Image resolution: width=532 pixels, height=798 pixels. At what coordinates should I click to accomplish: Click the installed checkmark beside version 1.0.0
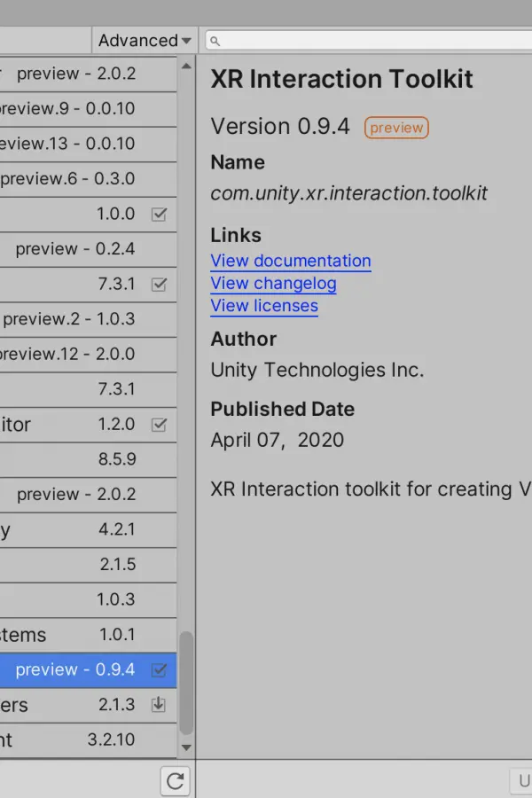pos(159,215)
